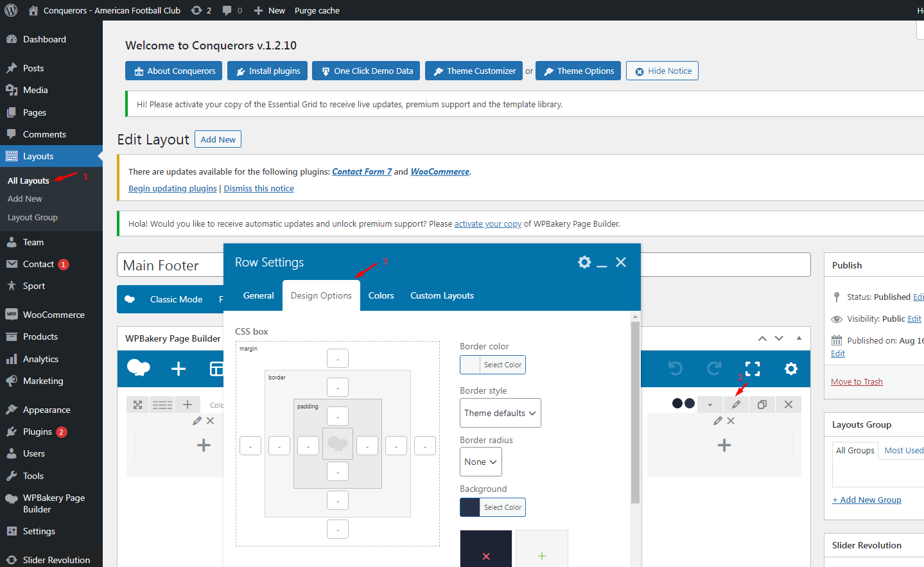This screenshot has height=567, width=924.
Task: Delete left column X icon
Action: click(x=210, y=421)
